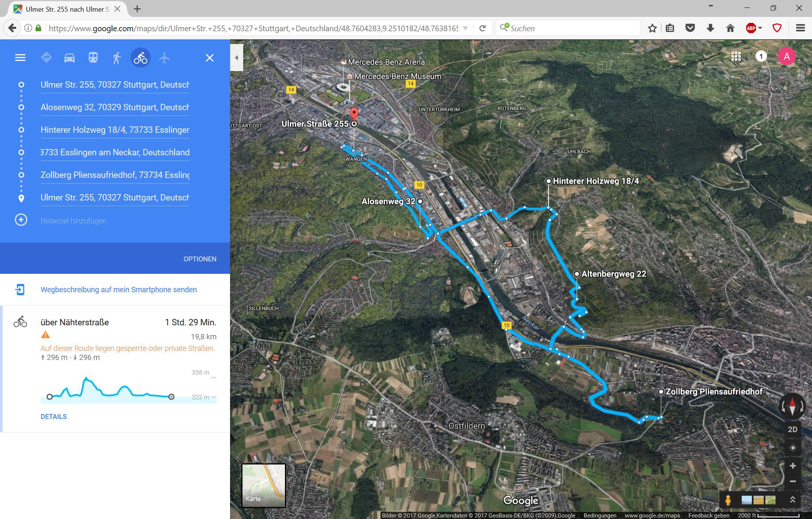Image resolution: width=812 pixels, height=519 pixels.
Task: Click the Altenbergweg 22 map marker
Action: point(577,274)
